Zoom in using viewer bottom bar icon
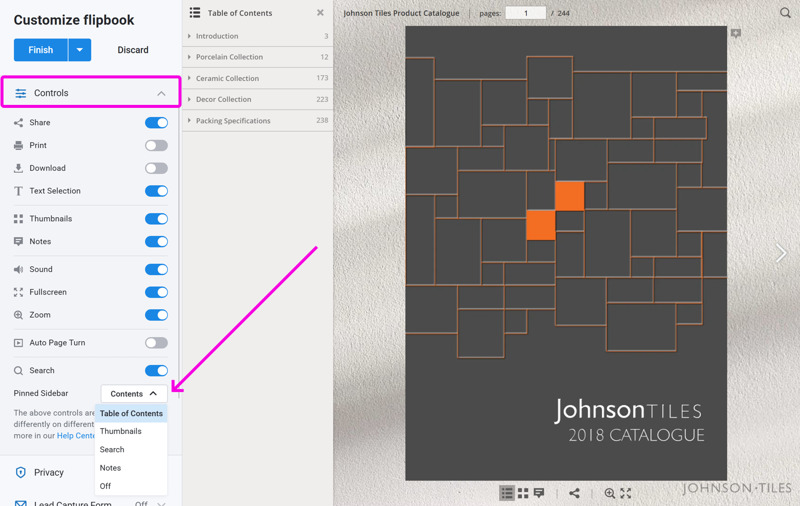The width and height of the screenshot is (800, 506). [609, 493]
